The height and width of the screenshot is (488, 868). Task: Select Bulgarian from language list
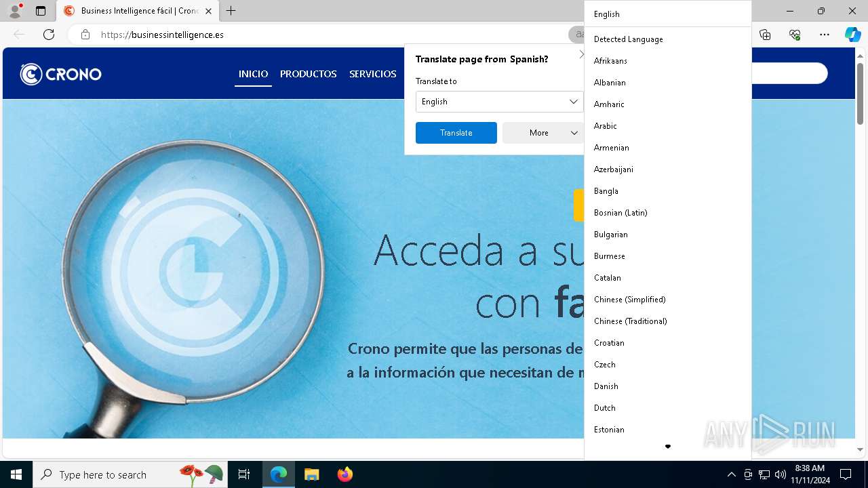[x=668, y=235]
